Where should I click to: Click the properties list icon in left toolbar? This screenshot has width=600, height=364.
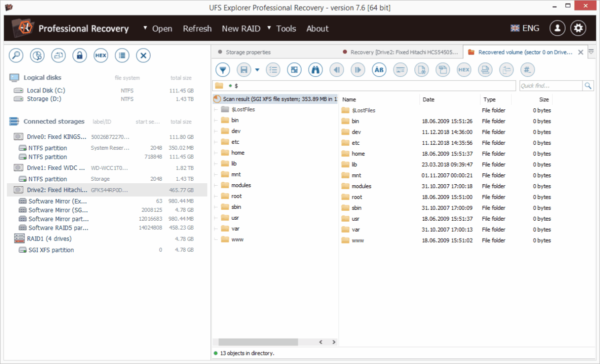[x=122, y=55]
